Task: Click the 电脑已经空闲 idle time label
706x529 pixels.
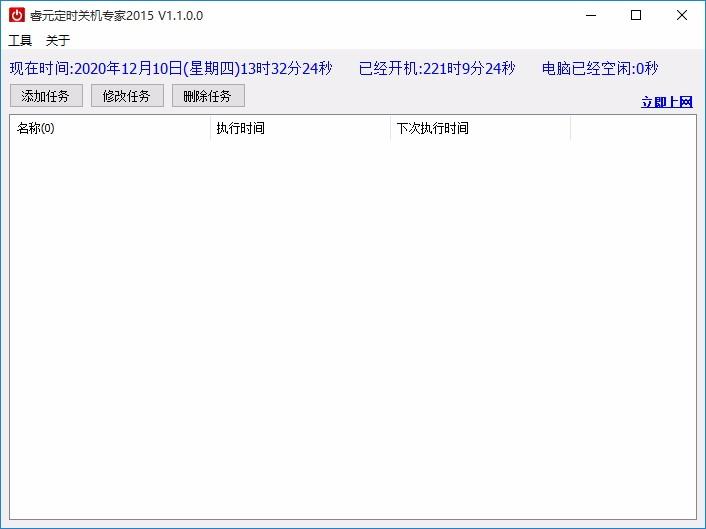Action: [599, 69]
